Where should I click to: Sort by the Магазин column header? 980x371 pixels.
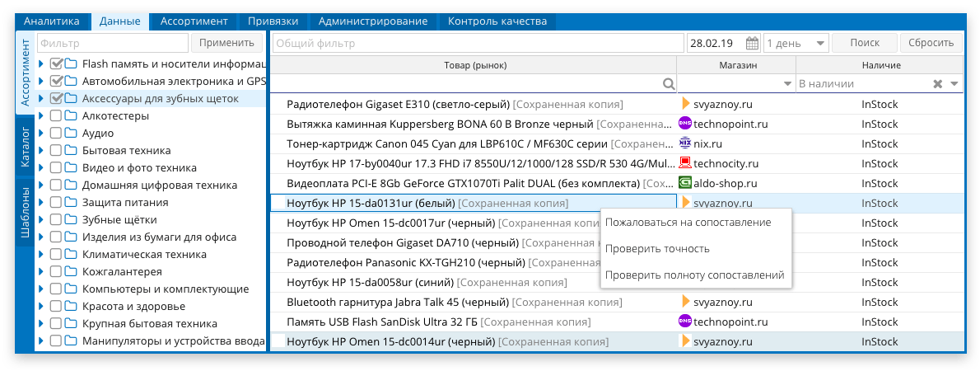[738, 65]
